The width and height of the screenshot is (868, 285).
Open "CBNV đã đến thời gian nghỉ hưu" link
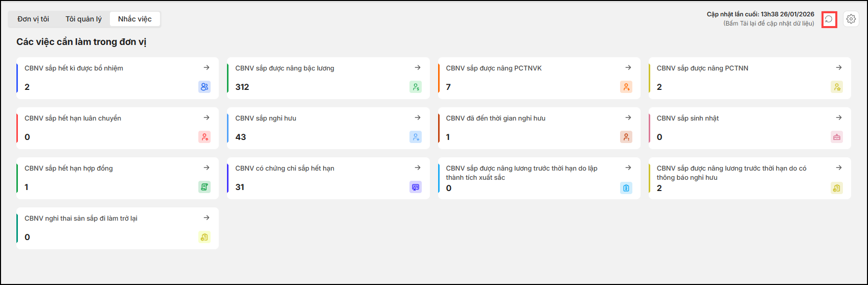pyautogui.click(x=495, y=118)
